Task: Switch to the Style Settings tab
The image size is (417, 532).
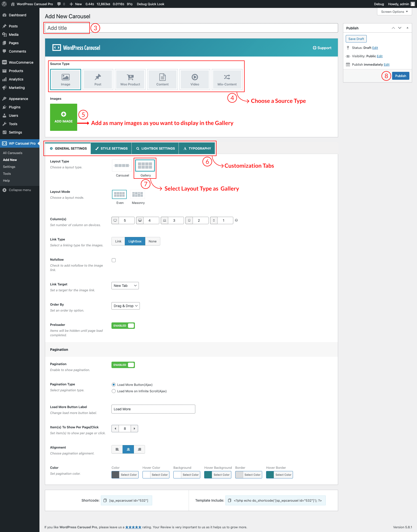Action: (111, 148)
